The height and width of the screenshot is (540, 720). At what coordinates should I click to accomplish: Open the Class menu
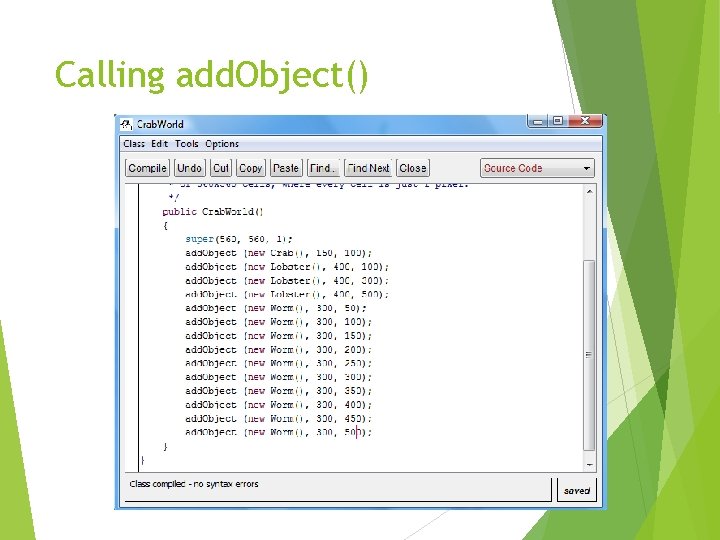point(134,144)
